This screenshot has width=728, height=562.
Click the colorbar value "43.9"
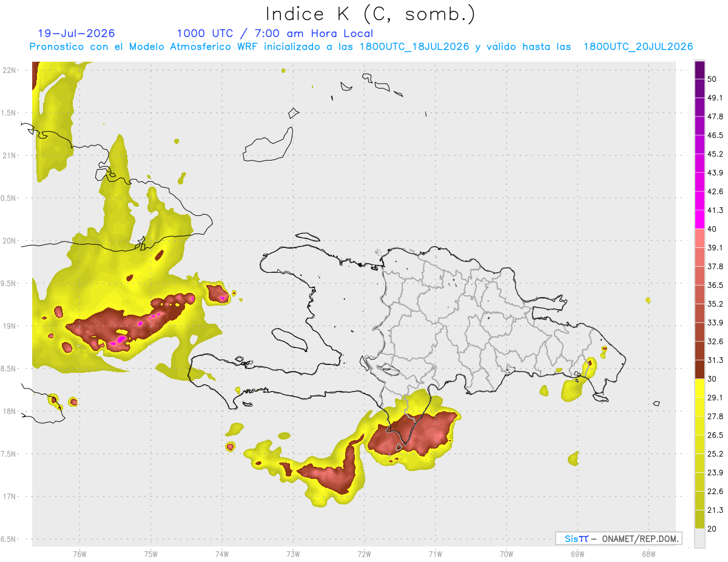[716, 173]
